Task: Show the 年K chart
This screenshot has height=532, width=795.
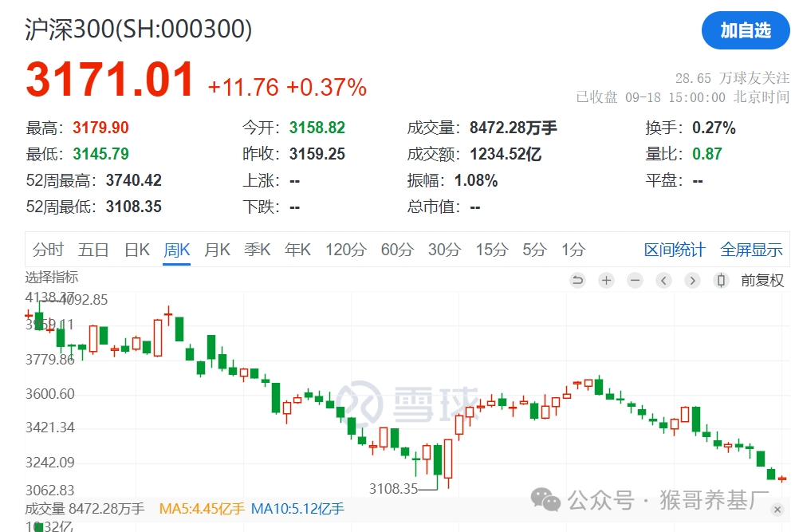Action: coord(297,250)
